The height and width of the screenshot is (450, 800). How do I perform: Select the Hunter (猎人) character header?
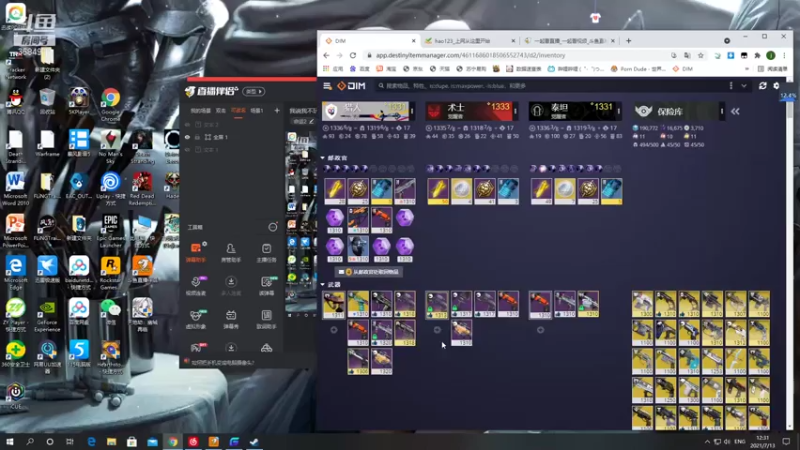coord(365,111)
